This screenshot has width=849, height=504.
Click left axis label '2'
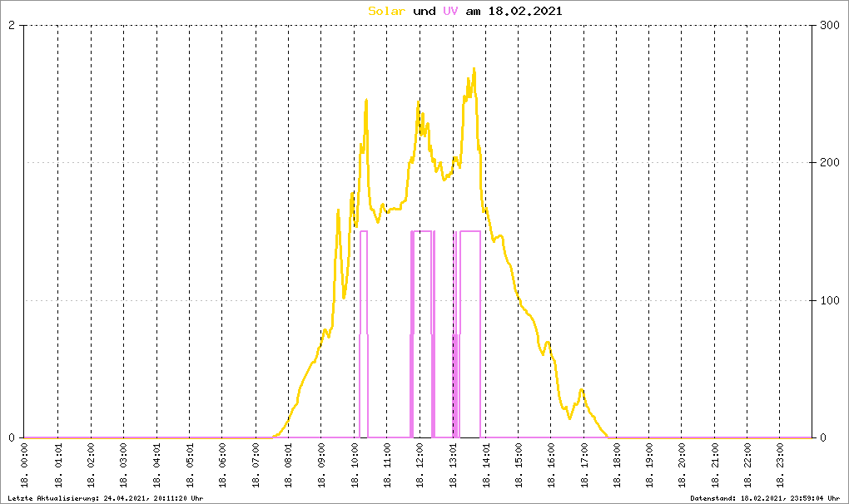pos(12,25)
